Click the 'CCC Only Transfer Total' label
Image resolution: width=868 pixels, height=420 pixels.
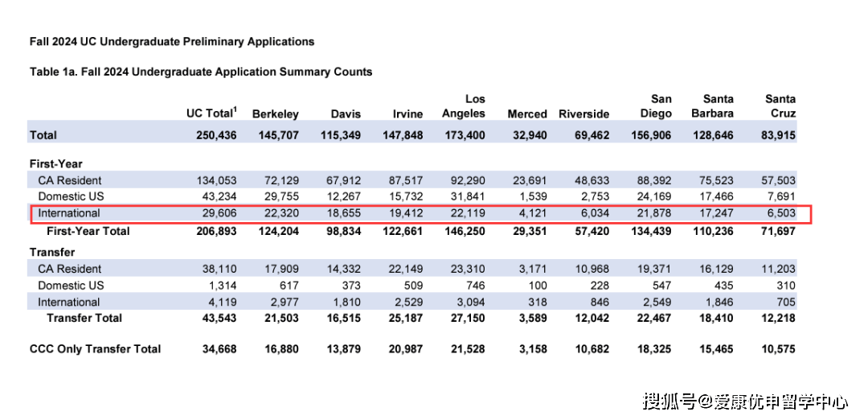point(95,349)
